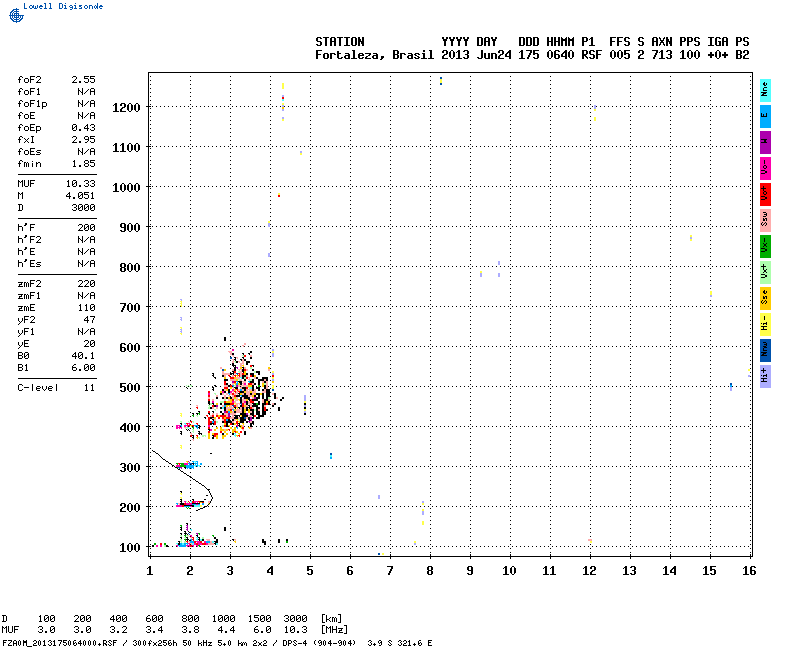Click the 1200 km height axis label
This screenshot has height=650, width=800.
[126, 108]
